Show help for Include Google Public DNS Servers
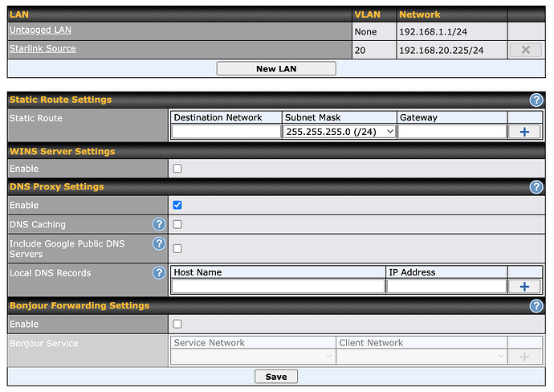The width and height of the screenshot is (554, 392). point(159,243)
